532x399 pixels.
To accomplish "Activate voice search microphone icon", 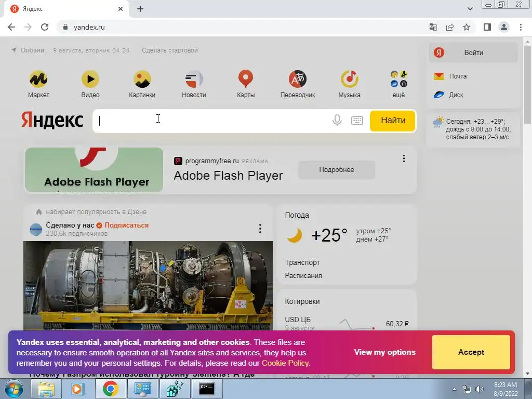I will point(337,121).
